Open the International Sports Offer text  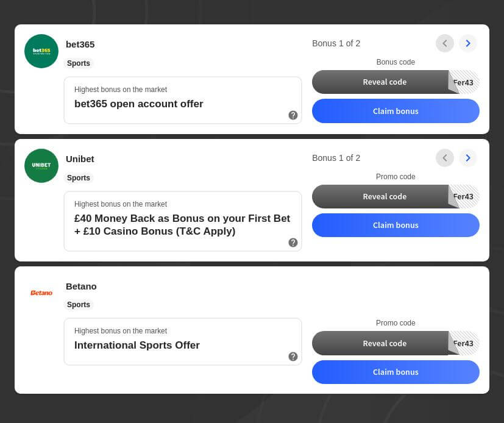137,345
